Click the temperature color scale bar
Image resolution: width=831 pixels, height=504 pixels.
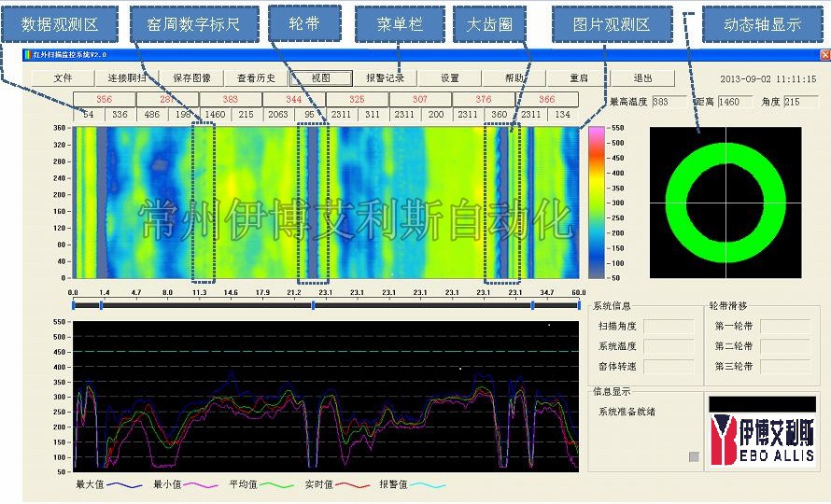[594, 203]
